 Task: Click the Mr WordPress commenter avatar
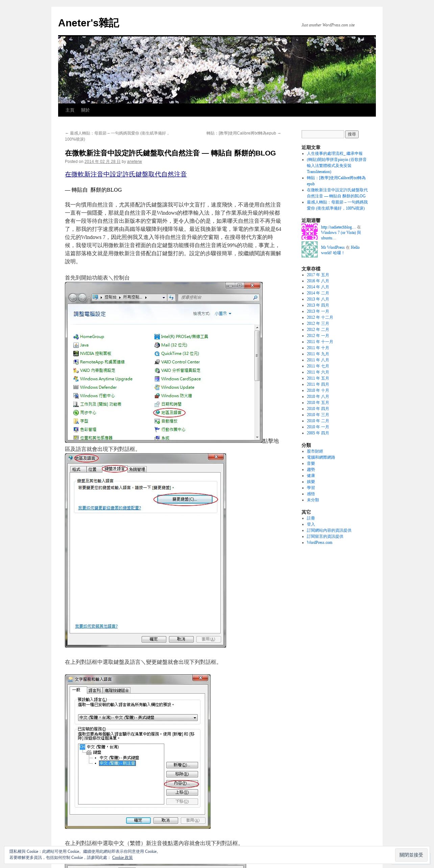(309, 249)
